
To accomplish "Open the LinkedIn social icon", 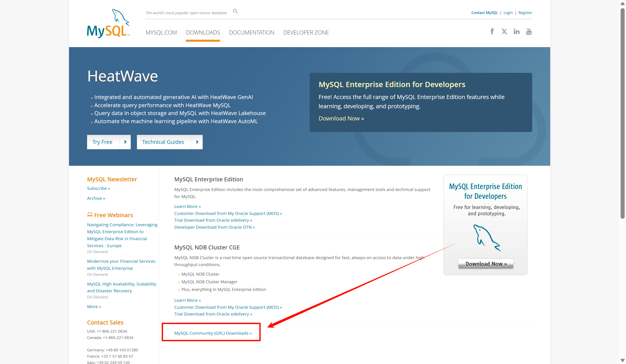I will pos(516,32).
